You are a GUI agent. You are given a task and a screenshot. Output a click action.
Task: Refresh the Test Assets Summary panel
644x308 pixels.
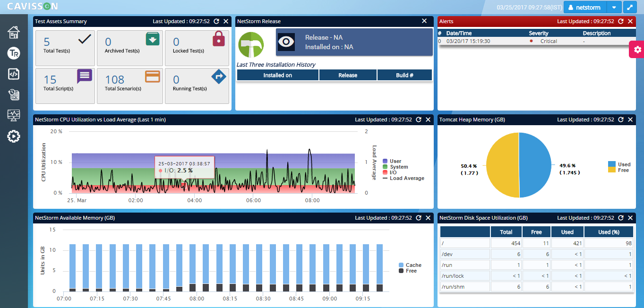[x=216, y=21]
